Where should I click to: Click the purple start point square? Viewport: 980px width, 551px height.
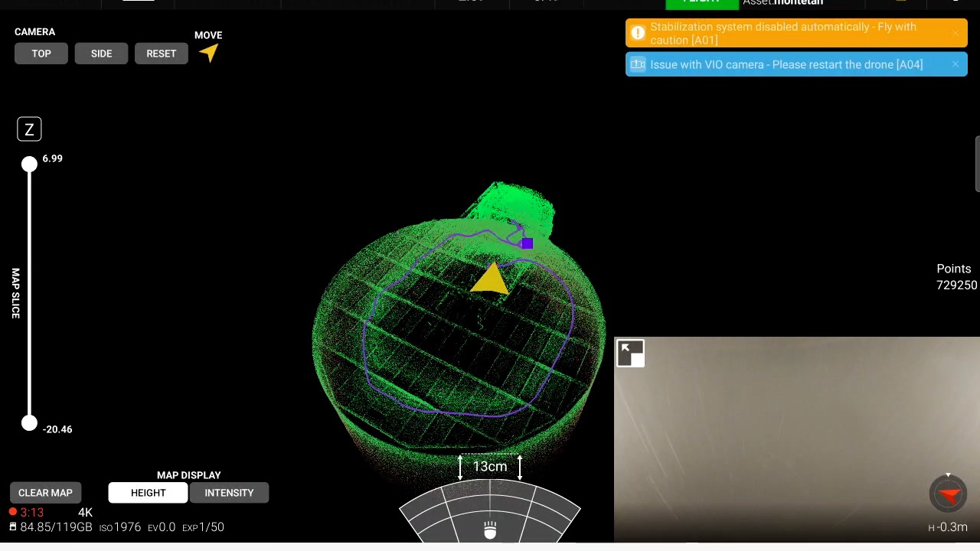(x=527, y=243)
